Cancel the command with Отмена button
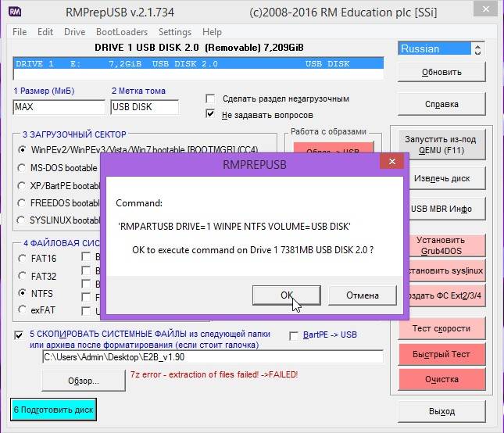This screenshot has height=433, width=504. (363, 295)
